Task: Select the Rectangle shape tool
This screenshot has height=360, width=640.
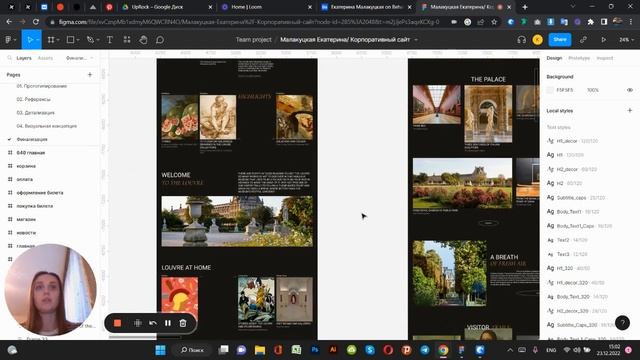Action: click(70, 40)
